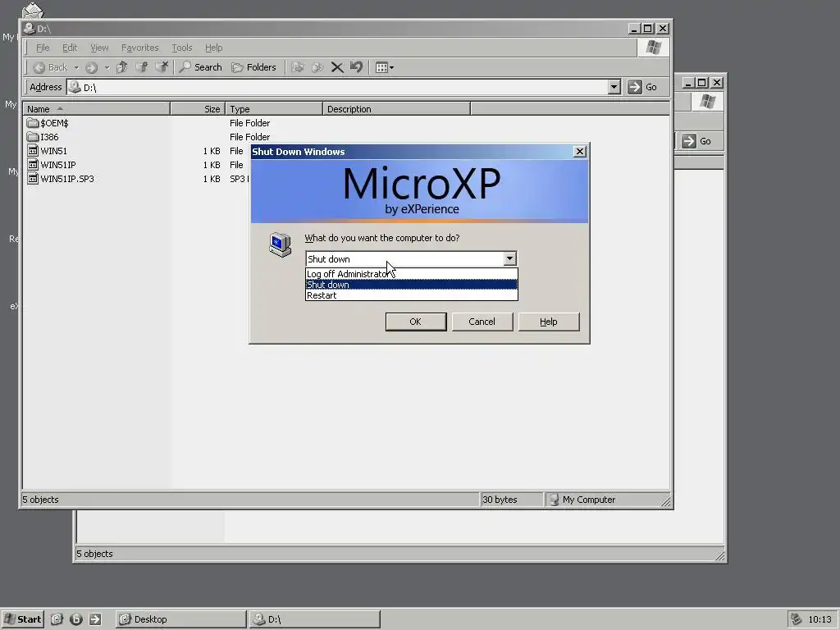This screenshot has height=630, width=840.
Task: Click the Go button in D:\ window
Action: coord(641,87)
